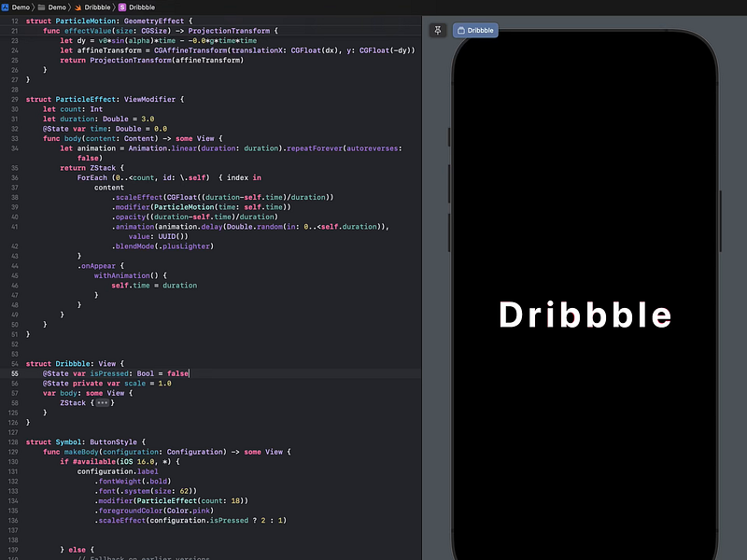The width and height of the screenshot is (747, 560).
Task: Toggle a breakpoint on line 55 in the gutter
Action: pos(14,372)
